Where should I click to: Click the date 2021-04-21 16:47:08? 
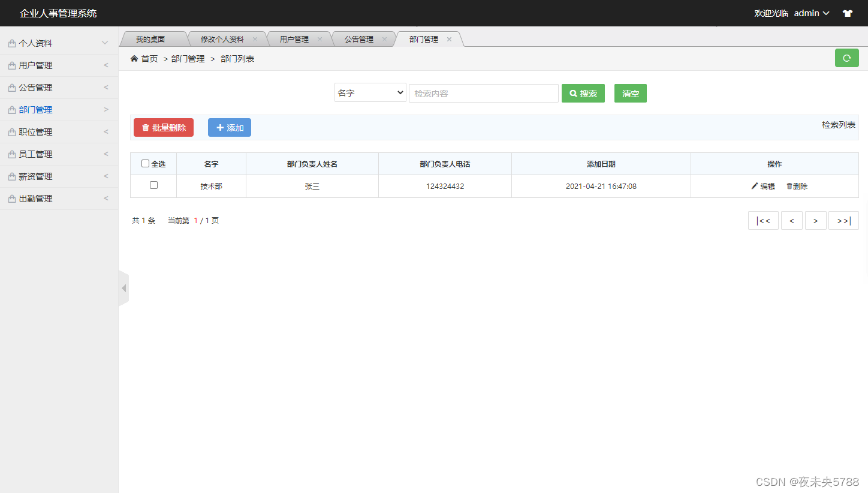click(x=601, y=187)
